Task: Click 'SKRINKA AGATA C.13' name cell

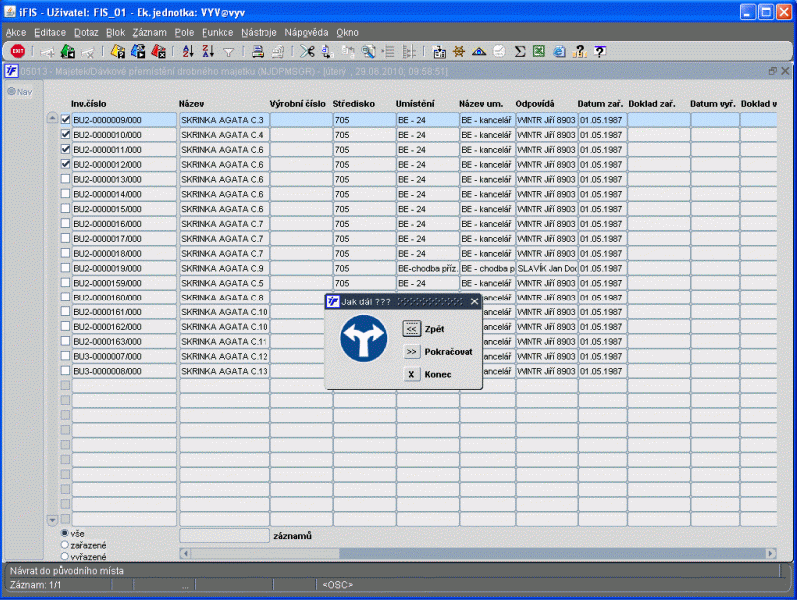Action: [223, 371]
